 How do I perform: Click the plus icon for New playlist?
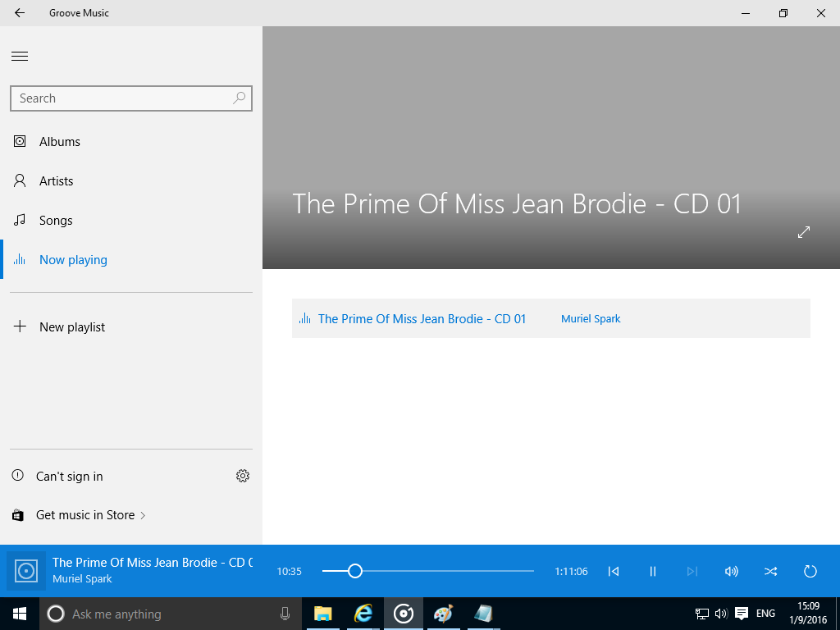click(20, 326)
